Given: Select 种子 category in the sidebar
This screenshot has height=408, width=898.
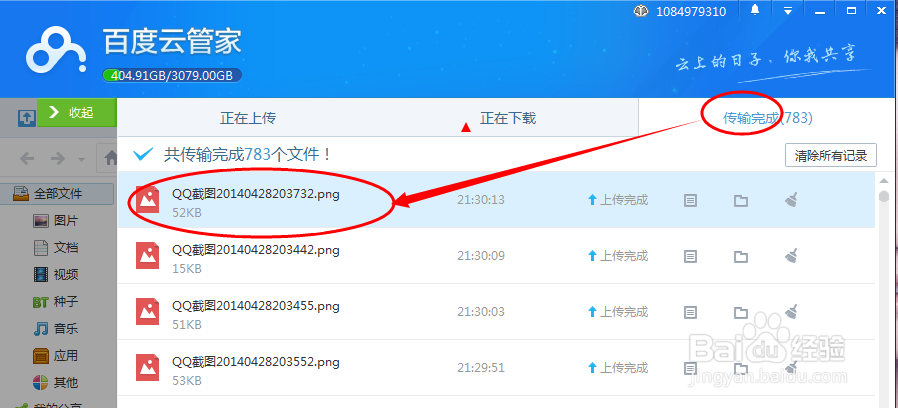Looking at the screenshot, I should coord(57,301).
